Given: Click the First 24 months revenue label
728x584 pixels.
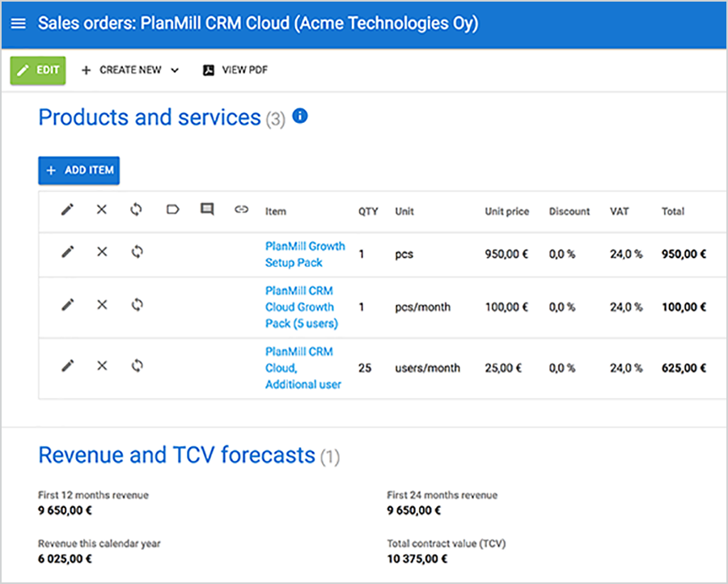Looking at the screenshot, I should click(x=442, y=495).
